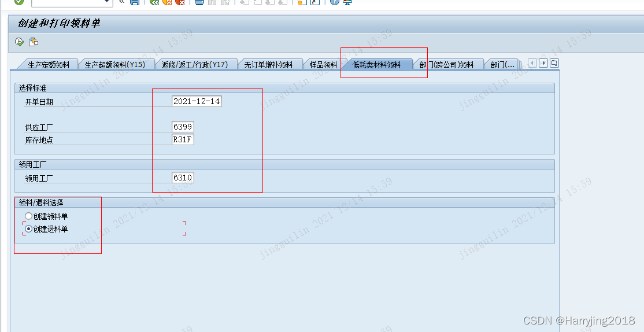Collapse command field with double-chevron

121,2
